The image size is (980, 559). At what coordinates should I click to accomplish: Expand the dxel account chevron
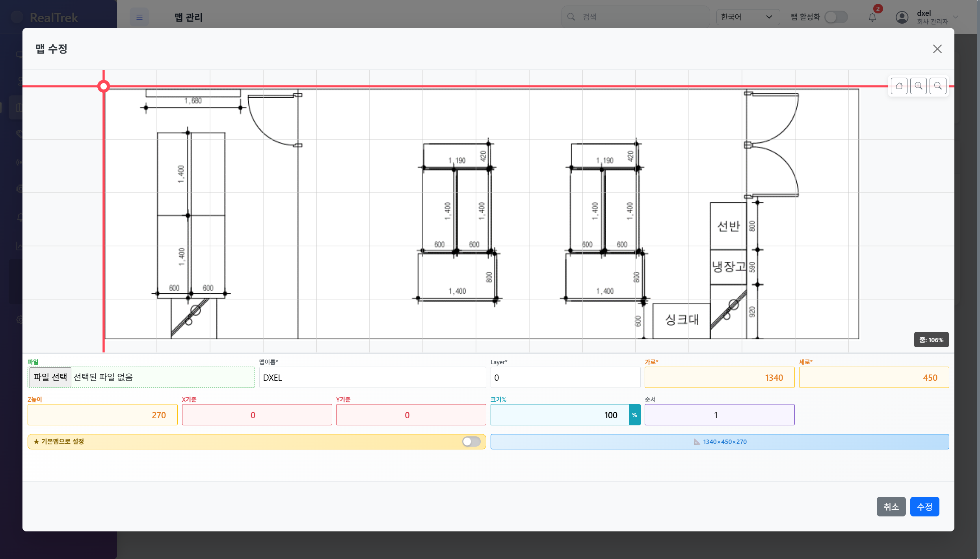point(956,17)
